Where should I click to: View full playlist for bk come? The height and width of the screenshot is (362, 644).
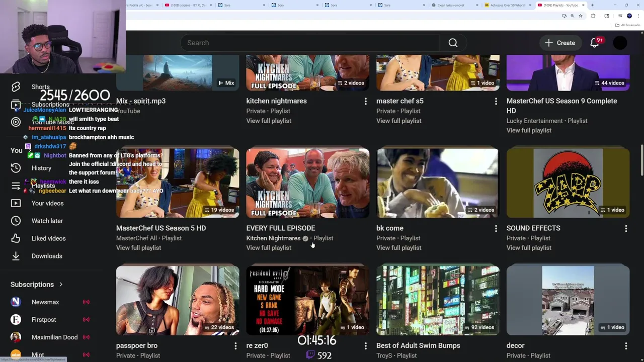(398, 248)
